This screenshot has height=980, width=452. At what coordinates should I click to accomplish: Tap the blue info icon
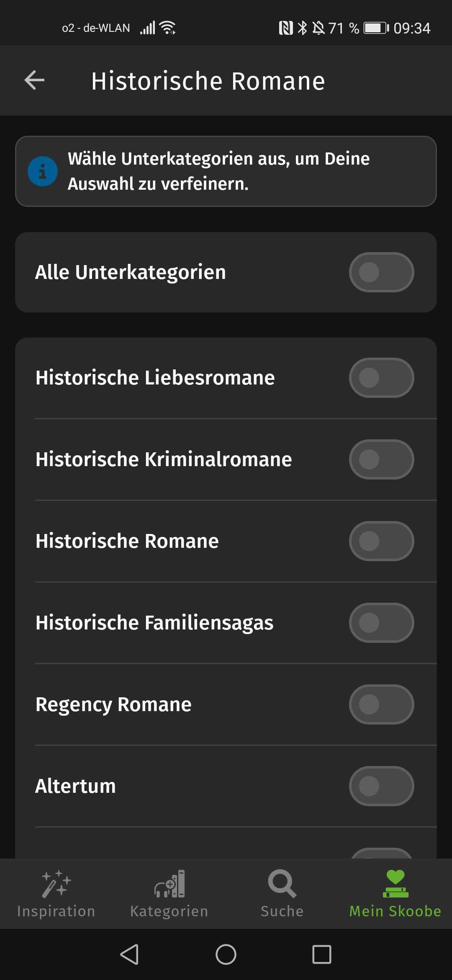coord(43,171)
